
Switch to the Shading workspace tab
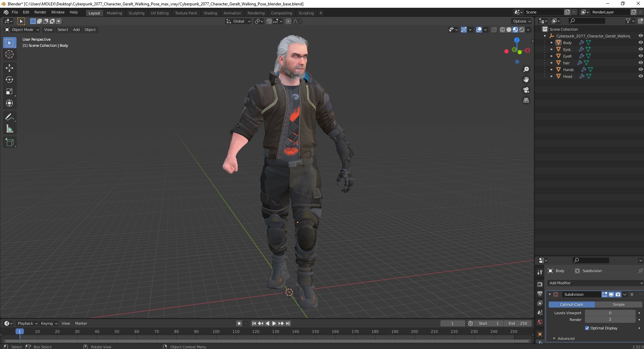coord(210,13)
